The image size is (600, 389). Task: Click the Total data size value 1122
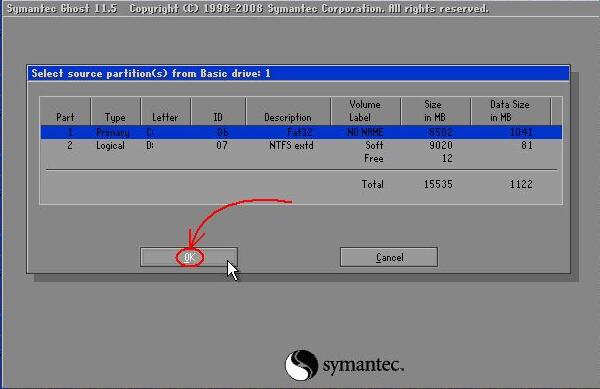[x=521, y=184]
